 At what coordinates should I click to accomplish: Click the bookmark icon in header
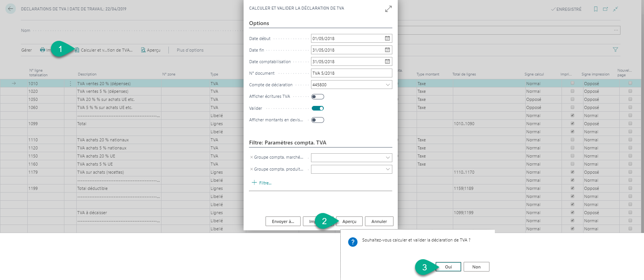pyautogui.click(x=595, y=9)
